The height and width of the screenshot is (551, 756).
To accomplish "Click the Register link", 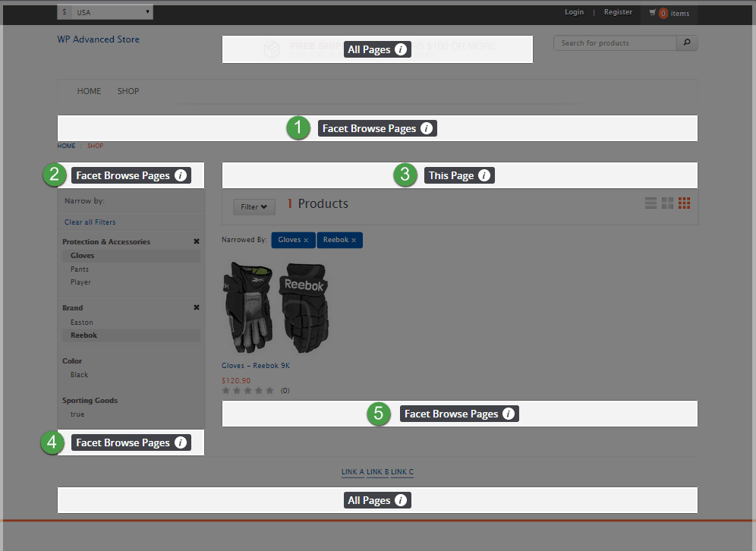I will [618, 12].
